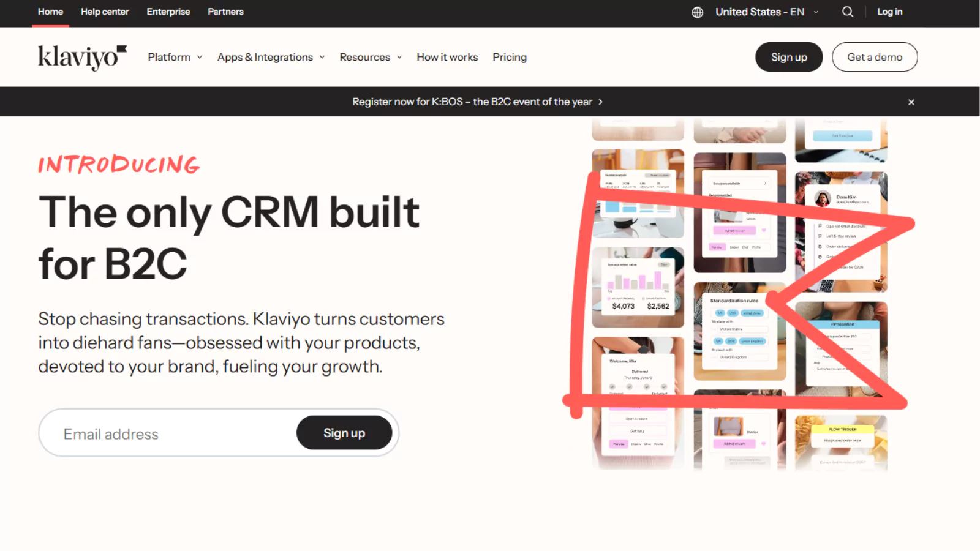Viewport: 980px width, 551px height.
Task: Open United States - EN region selector
Action: click(x=767, y=12)
